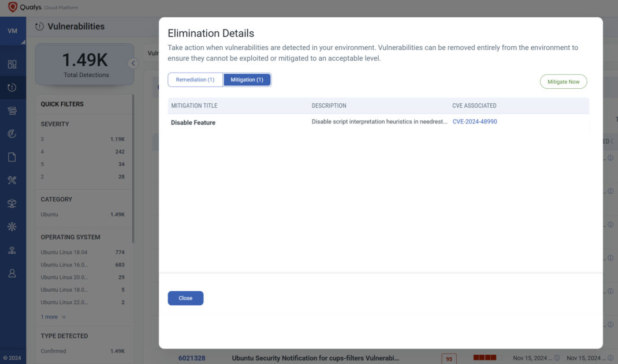Image resolution: width=618 pixels, height=364 pixels.
Task: Open the knowledgebase icon in sidebar
Action: [x=12, y=204]
